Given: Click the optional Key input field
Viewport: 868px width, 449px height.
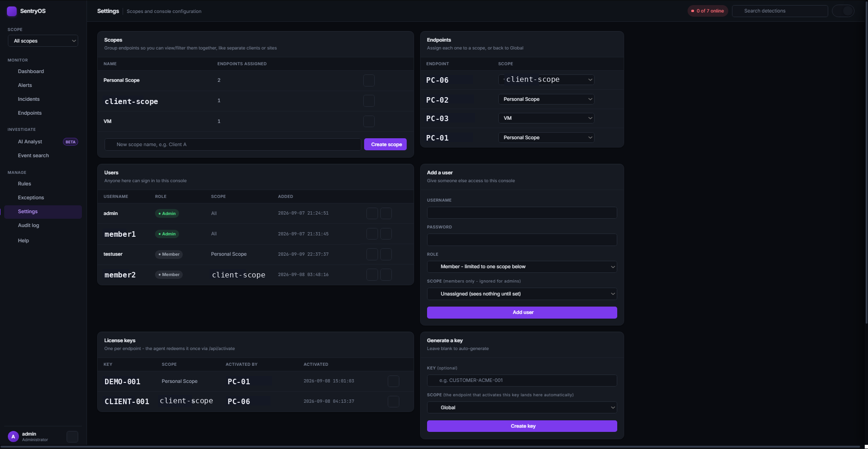Looking at the screenshot, I should 522,381.
